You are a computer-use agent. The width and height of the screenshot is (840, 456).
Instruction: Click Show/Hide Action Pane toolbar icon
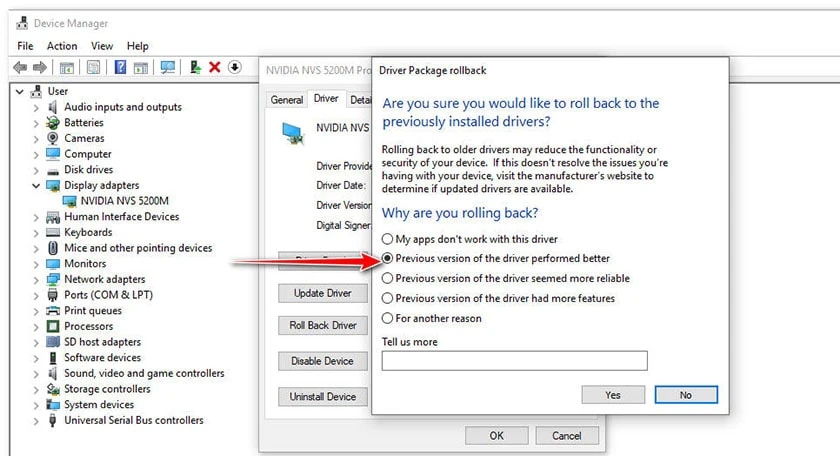(141, 68)
